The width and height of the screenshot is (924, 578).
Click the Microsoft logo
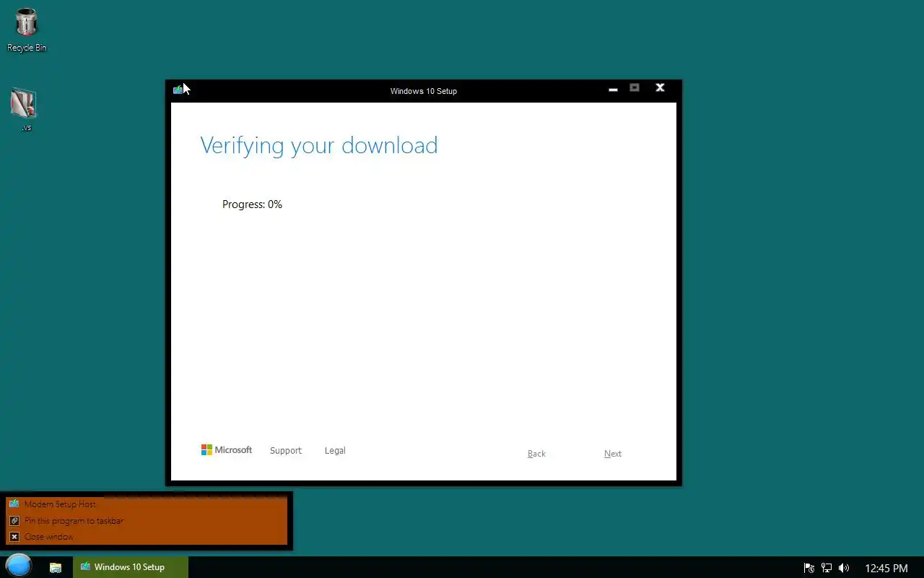[x=227, y=449]
